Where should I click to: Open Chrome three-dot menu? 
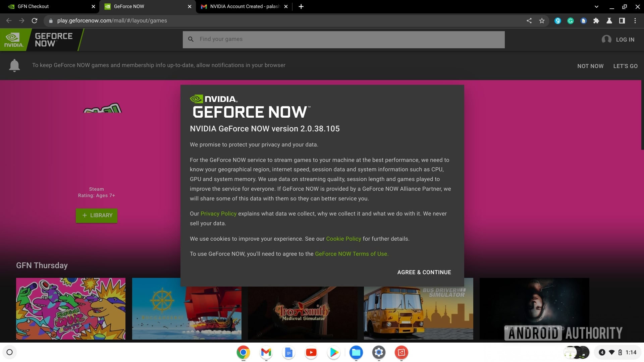[x=635, y=21]
